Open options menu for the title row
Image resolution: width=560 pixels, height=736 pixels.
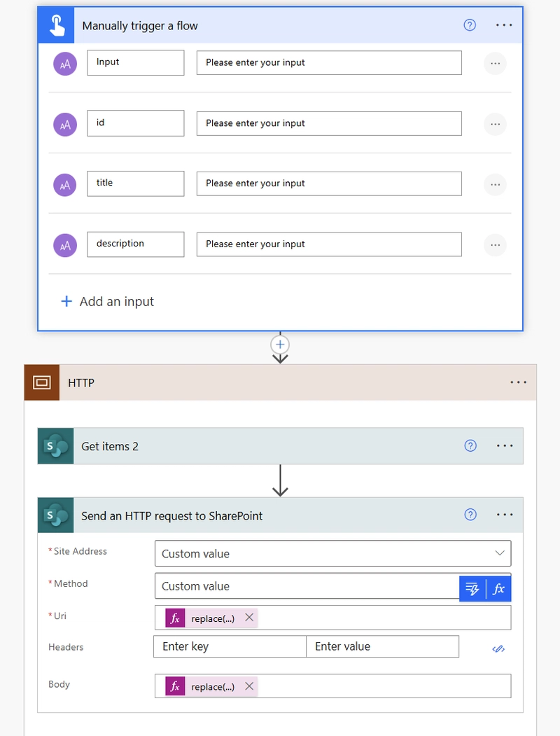click(496, 184)
